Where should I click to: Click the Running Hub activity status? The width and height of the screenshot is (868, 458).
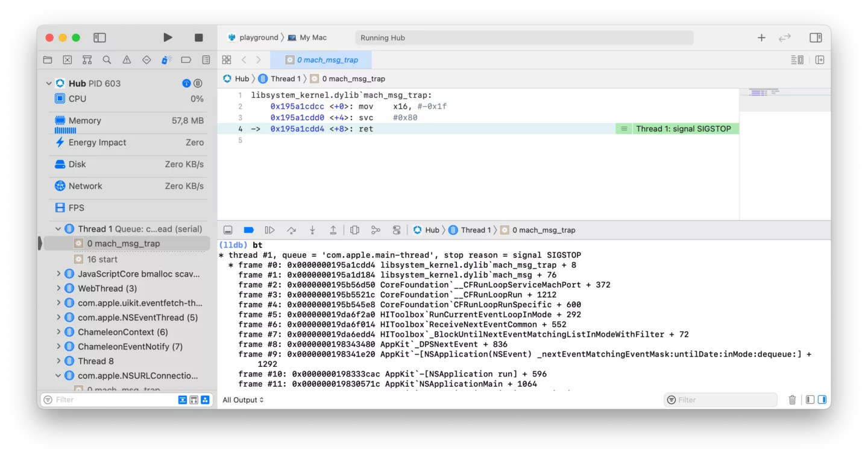coord(524,37)
